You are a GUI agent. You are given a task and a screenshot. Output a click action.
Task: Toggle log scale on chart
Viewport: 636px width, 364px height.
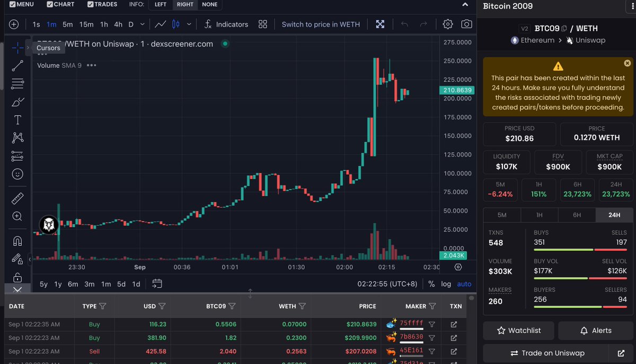446,284
